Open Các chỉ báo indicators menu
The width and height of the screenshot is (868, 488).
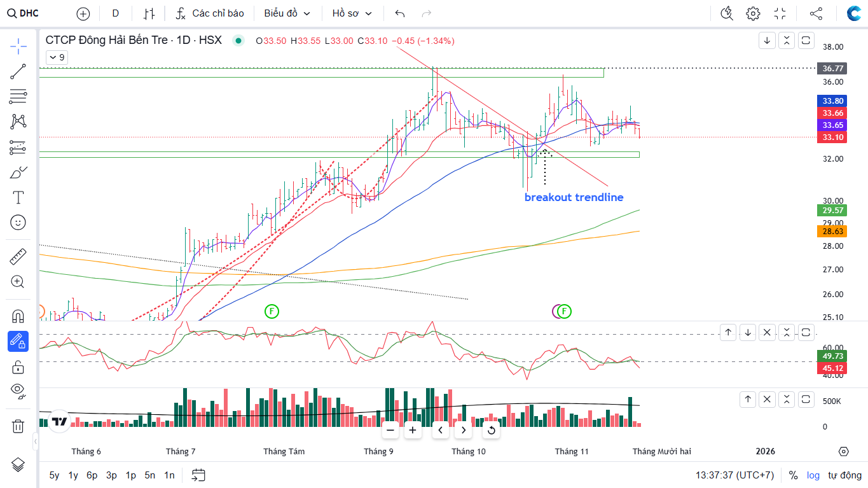point(210,13)
